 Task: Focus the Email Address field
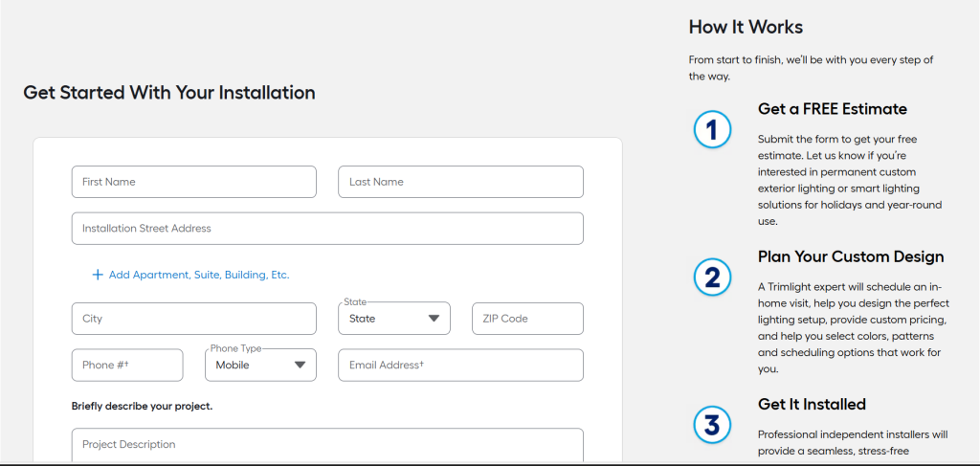460,366
